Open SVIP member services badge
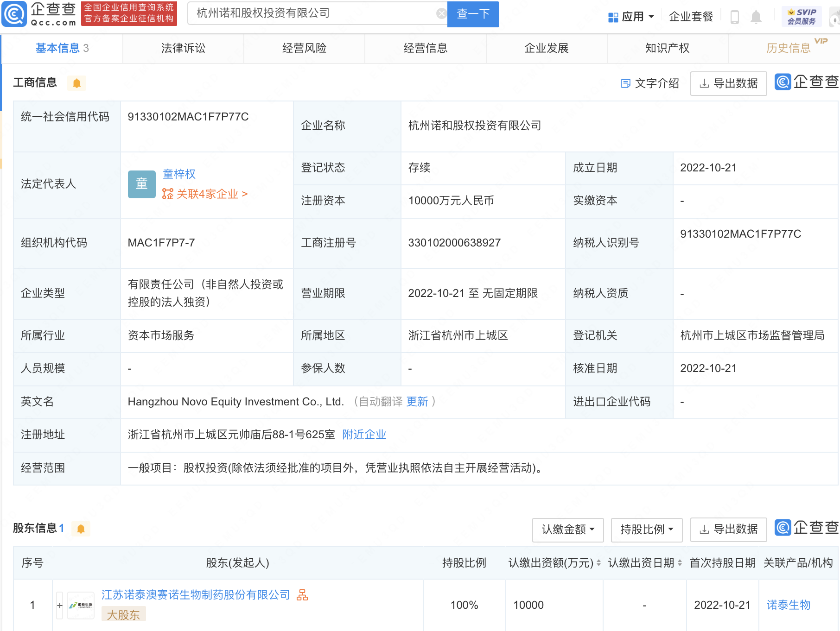 click(x=802, y=17)
